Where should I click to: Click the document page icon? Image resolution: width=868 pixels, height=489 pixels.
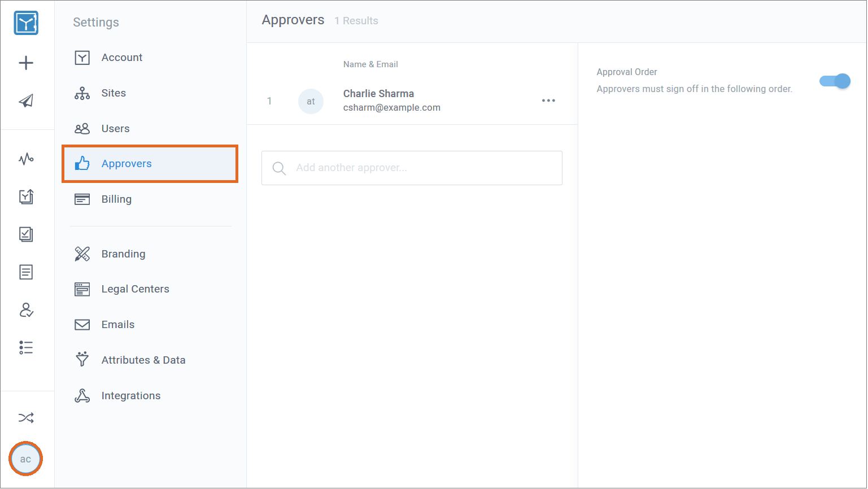point(25,272)
